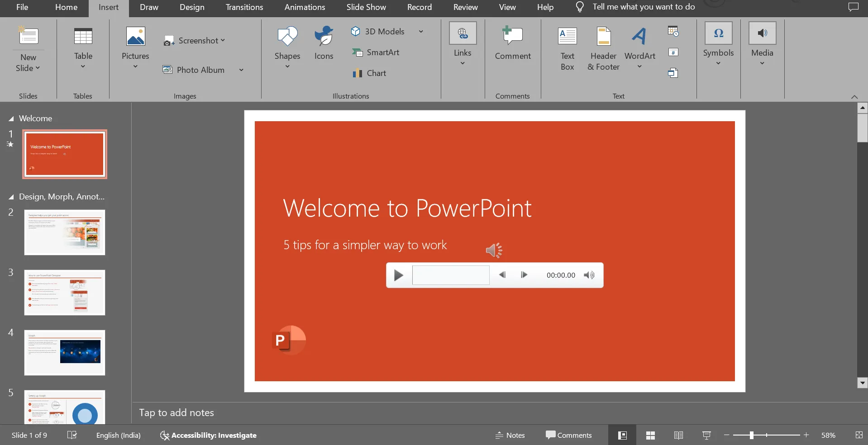Open spell check icon in status bar

(x=72, y=435)
